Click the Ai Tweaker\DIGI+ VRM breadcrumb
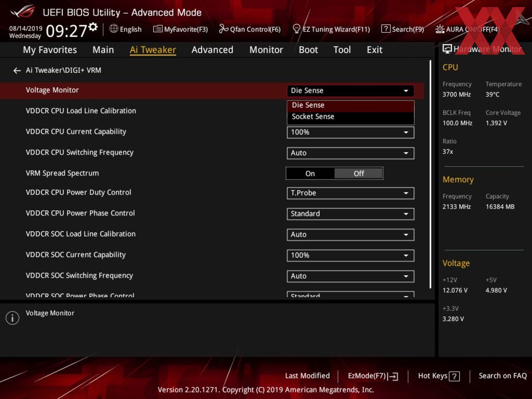Screen dimensions: 532x399 [63, 70]
